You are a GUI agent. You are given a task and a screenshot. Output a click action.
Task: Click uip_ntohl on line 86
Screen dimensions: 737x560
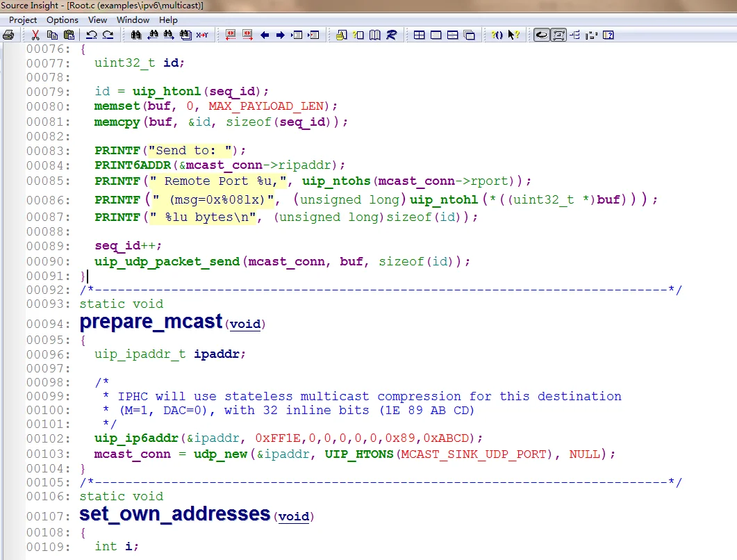coord(444,199)
